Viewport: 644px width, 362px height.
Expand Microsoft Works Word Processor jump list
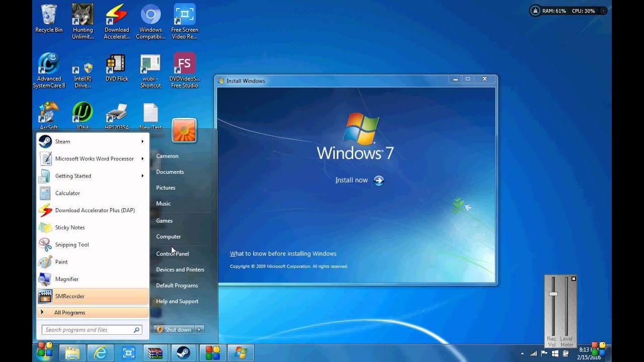pyautogui.click(x=142, y=159)
